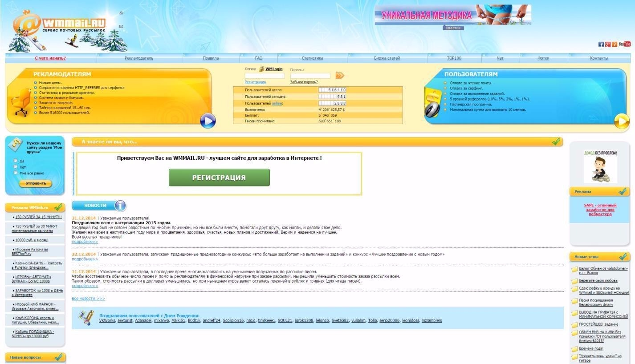The height and width of the screenshot is (364, 635).
Task: Open the YouTube channel icon
Action: click(x=626, y=44)
